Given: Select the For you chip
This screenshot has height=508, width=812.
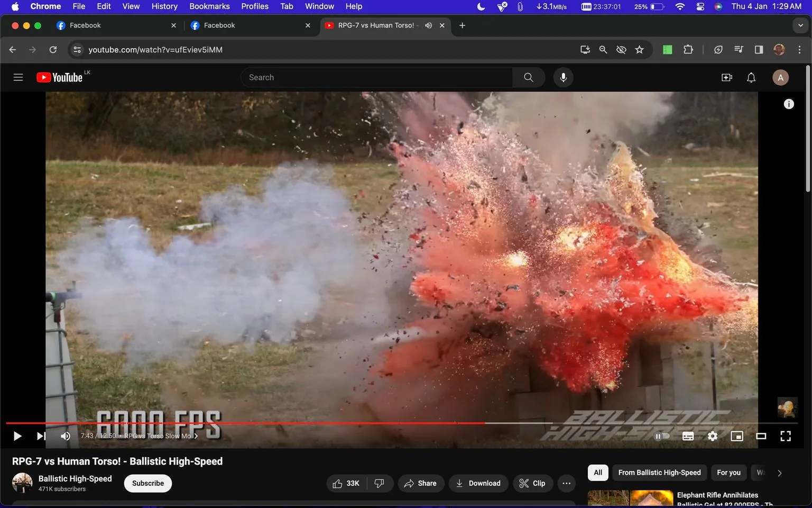Looking at the screenshot, I should click(728, 473).
